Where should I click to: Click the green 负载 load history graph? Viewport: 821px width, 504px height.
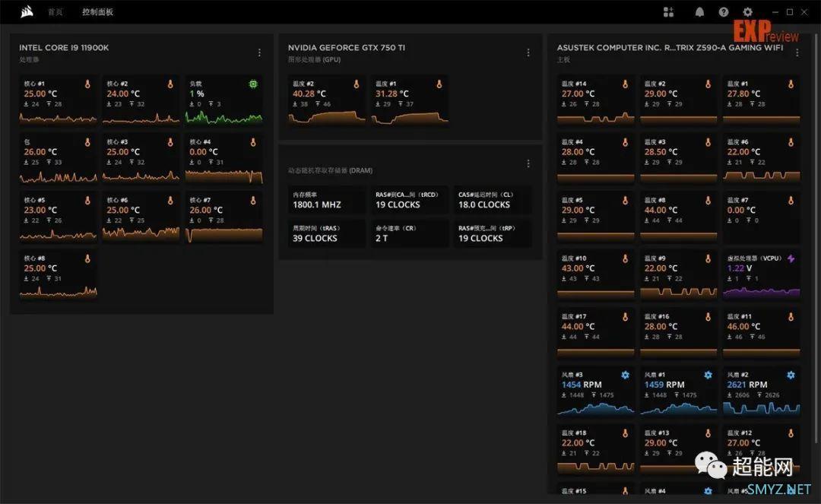pos(224,118)
